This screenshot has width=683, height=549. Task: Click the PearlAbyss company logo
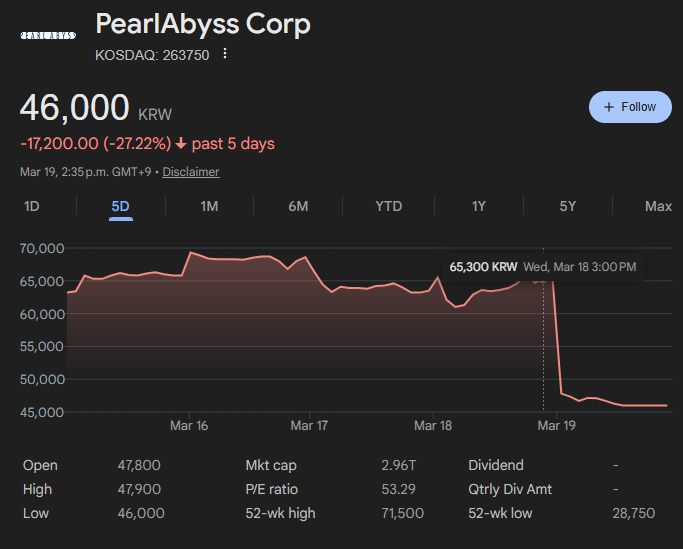click(x=47, y=35)
